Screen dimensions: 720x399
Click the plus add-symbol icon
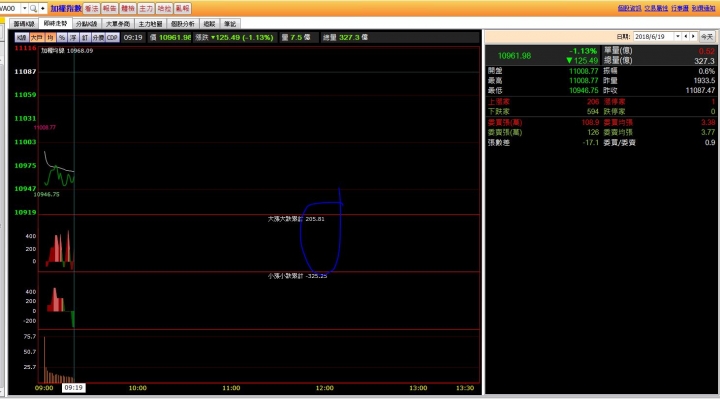point(43,8)
